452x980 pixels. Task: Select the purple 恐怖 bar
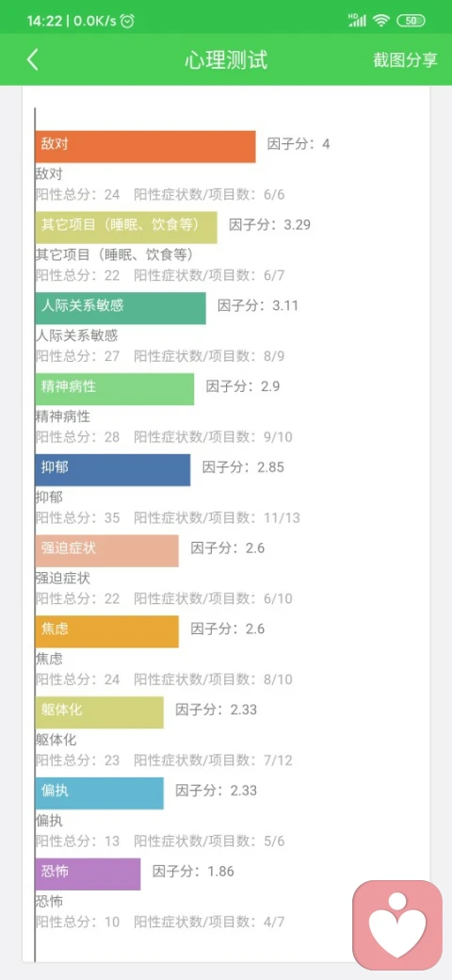pyautogui.click(x=88, y=874)
